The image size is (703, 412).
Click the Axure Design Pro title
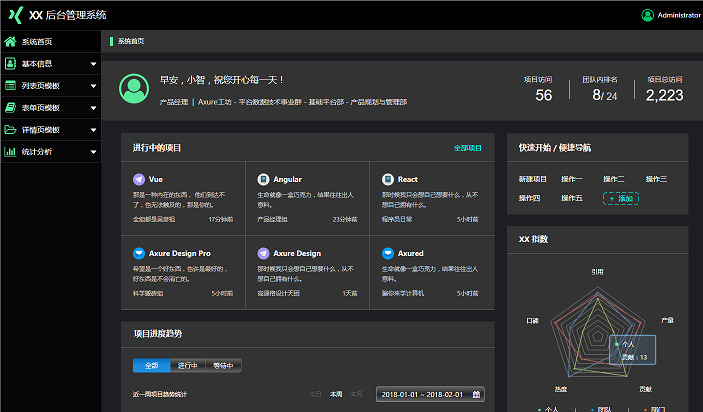pos(180,254)
